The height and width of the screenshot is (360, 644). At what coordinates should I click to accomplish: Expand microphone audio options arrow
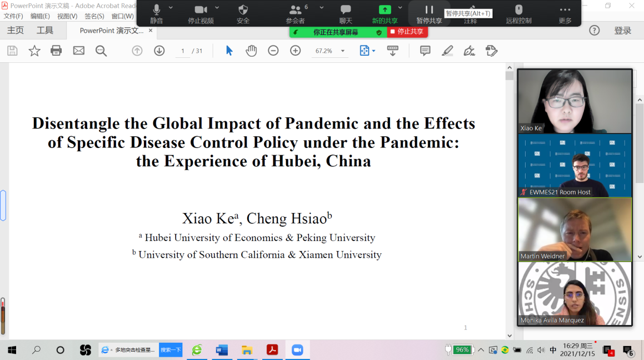[171, 8]
